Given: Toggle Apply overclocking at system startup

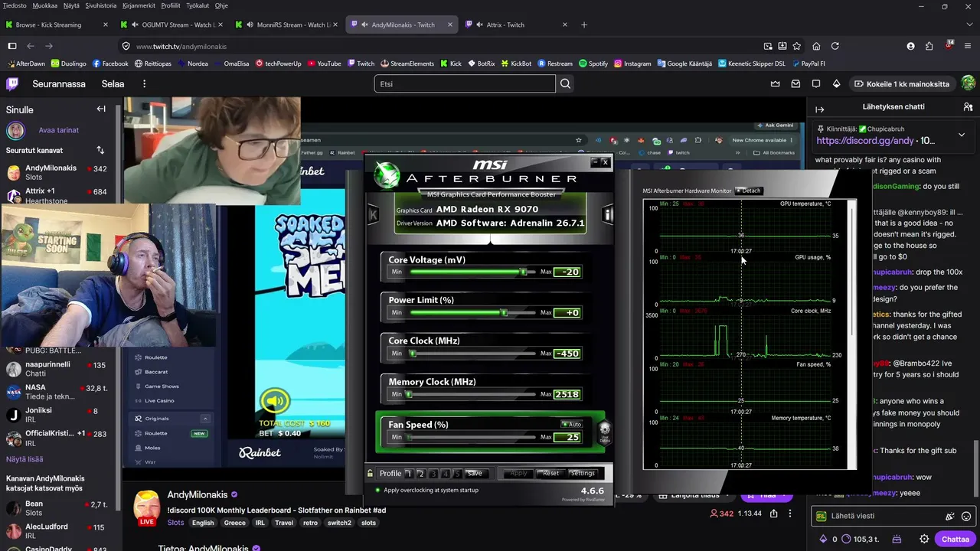Looking at the screenshot, I should pyautogui.click(x=377, y=490).
